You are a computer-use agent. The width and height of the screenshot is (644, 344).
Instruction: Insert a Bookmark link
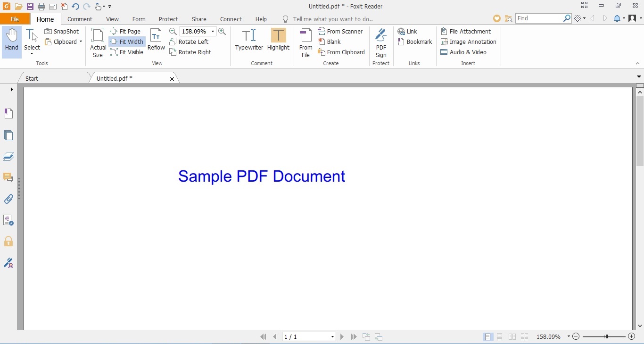[x=415, y=42]
